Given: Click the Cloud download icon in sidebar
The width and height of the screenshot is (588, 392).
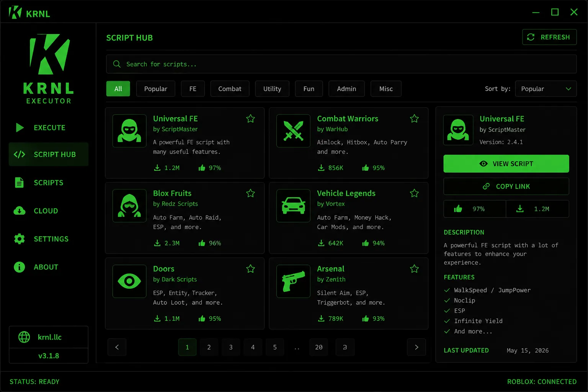Looking at the screenshot, I should [x=20, y=211].
